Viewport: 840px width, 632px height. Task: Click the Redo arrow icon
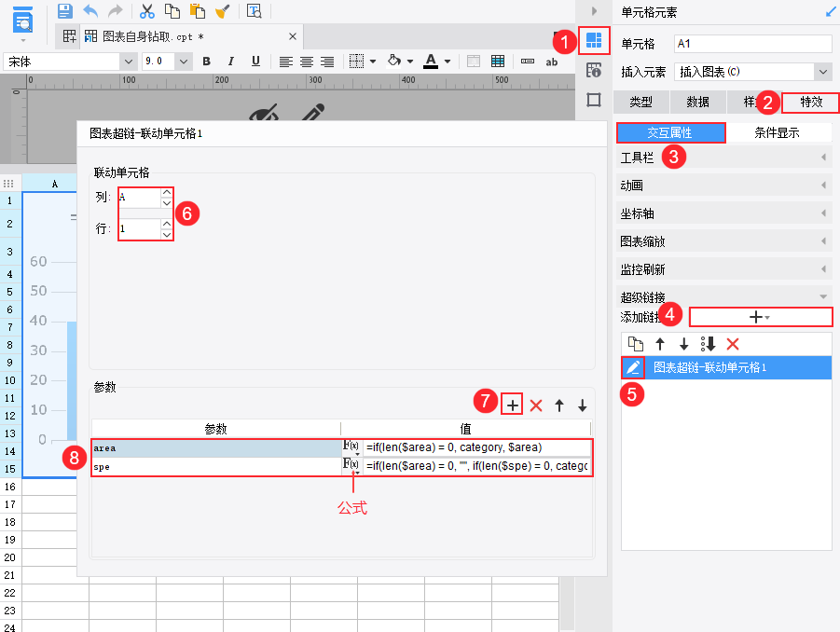point(116,10)
